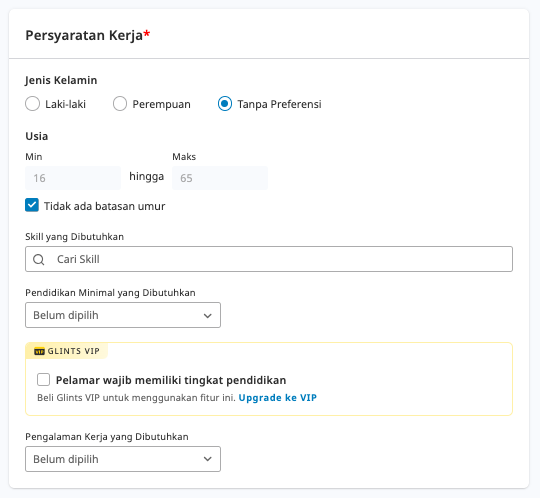Click the Glints VIP badge icon
The image size is (540, 498).
point(39,351)
